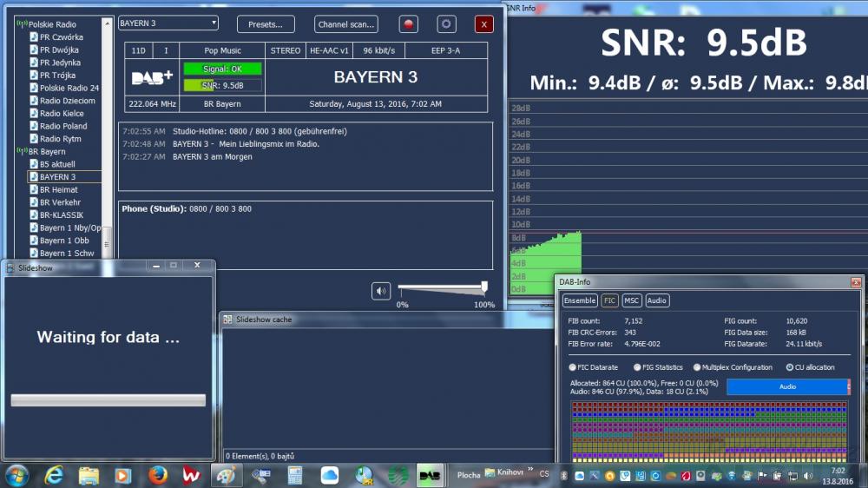Select the CU allocation radio option

click(x=789, y=367)
